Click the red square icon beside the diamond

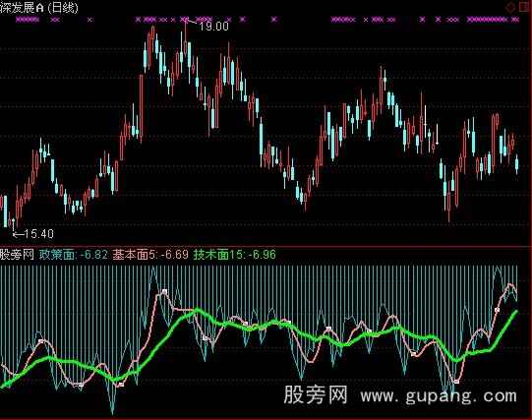(x=524, y=7)
